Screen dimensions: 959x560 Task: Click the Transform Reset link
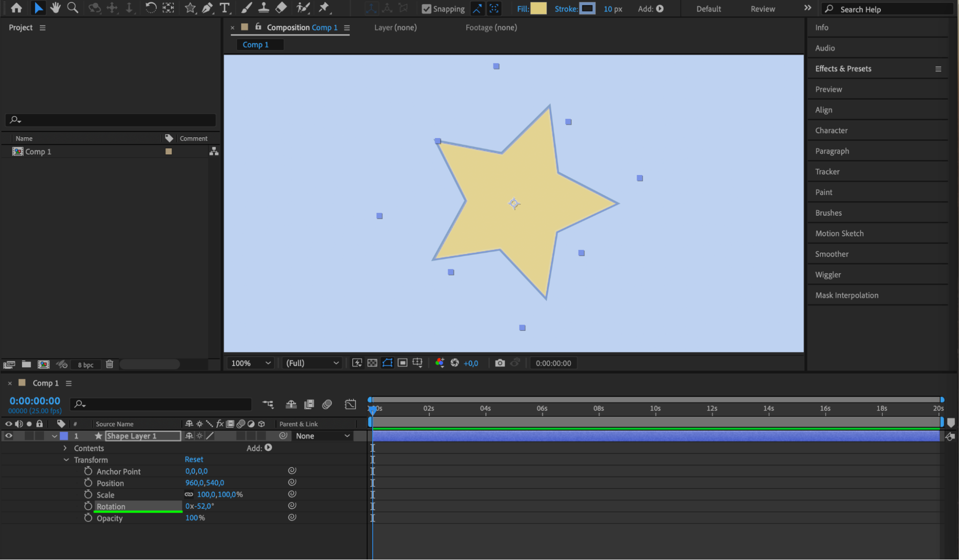(x=194, y=459)
